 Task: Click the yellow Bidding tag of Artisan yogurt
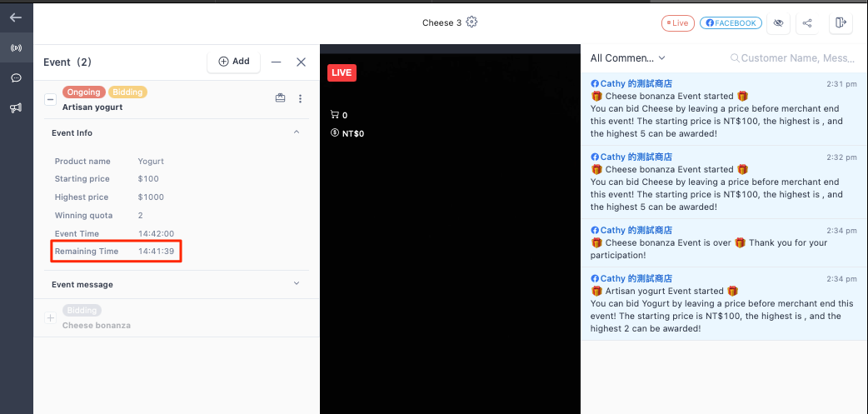(127, 92)
